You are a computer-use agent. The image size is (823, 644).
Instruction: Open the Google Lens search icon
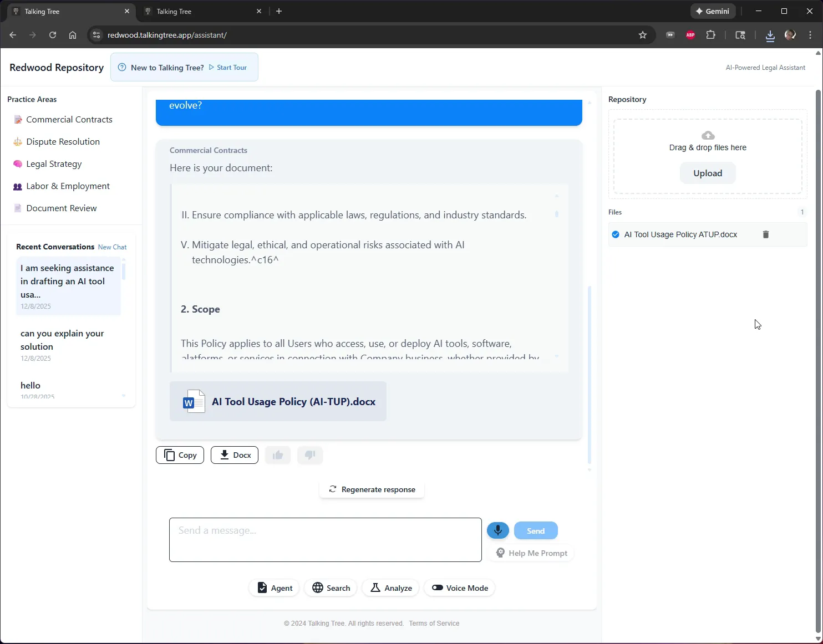pyautogui.click(x=740, y=35)
